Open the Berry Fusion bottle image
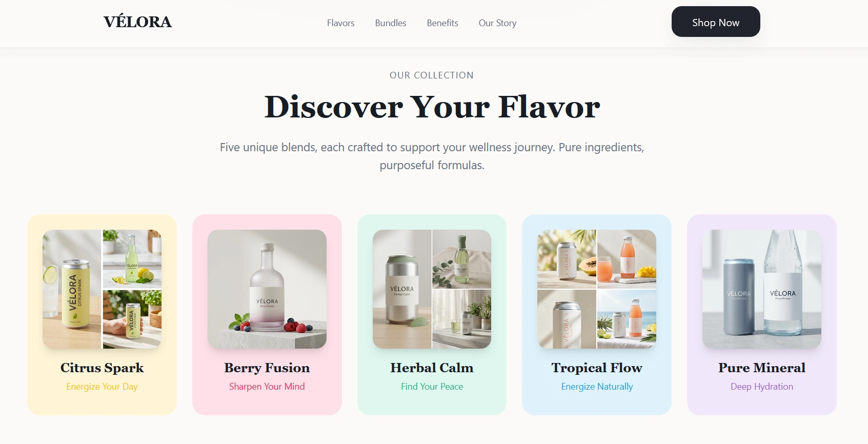Image resolution: width=868 pixels, height=444 pixels. [x=267, y=289]
